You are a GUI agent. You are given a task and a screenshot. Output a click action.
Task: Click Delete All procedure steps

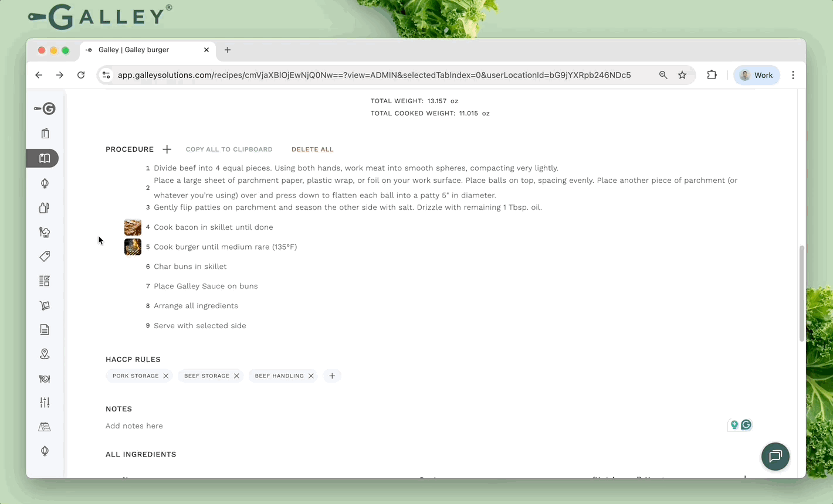tap(312, 149)
